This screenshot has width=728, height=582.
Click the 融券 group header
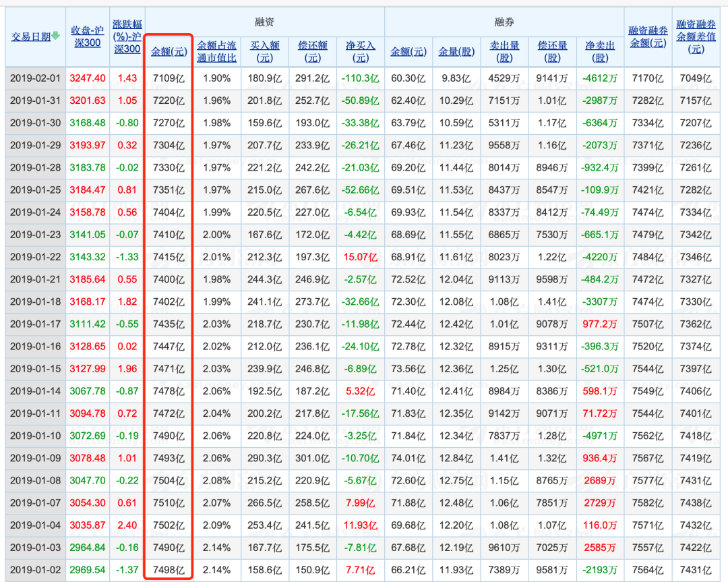click(504, 22)
